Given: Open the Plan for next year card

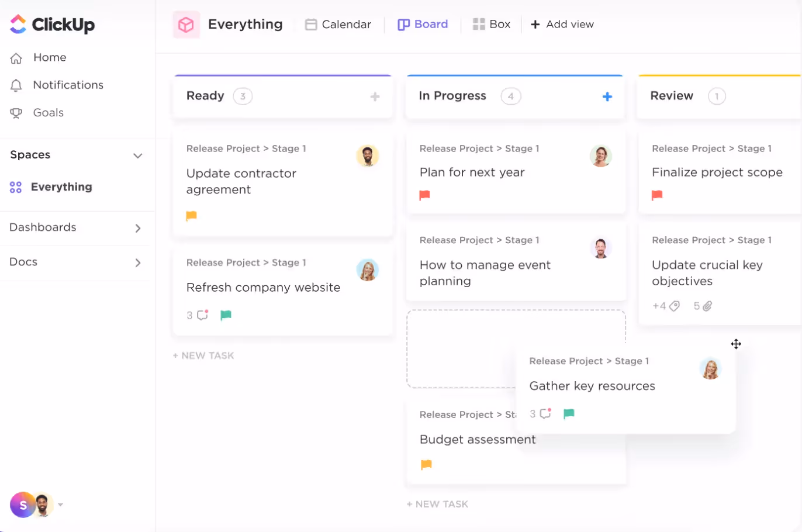Looking at the screenshot, I should pos(516,172).
